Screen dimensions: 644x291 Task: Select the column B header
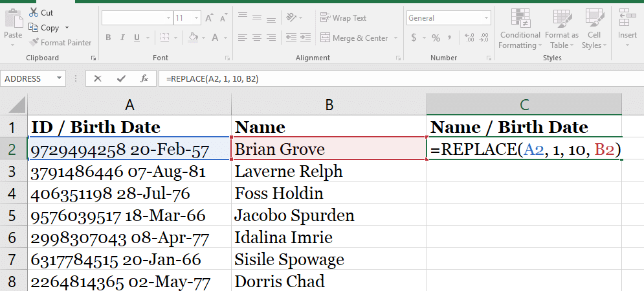point(329,105)
